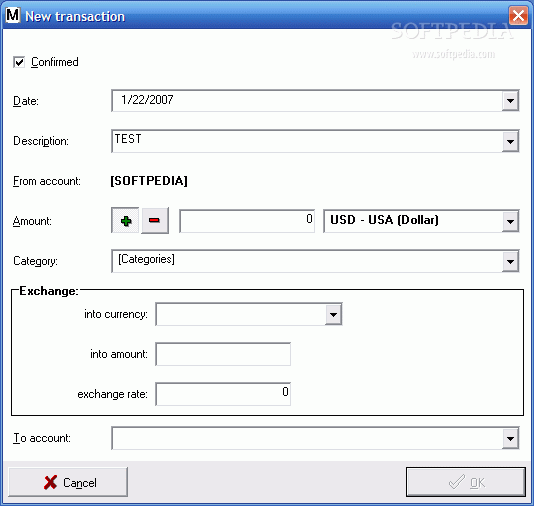Click the [SOFTPEDIA] from account text

149,181
